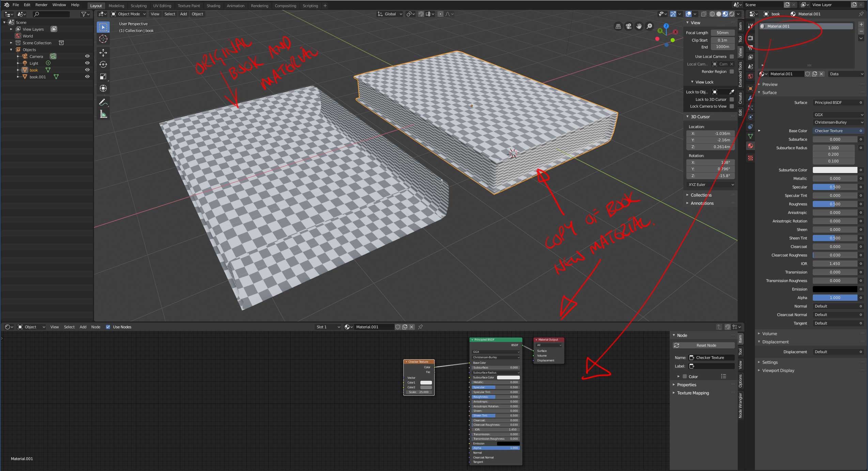The width and height of the screenshot is (868, 471).
Task: Hide the Light object in outliner
Action: tap(87, 63)
